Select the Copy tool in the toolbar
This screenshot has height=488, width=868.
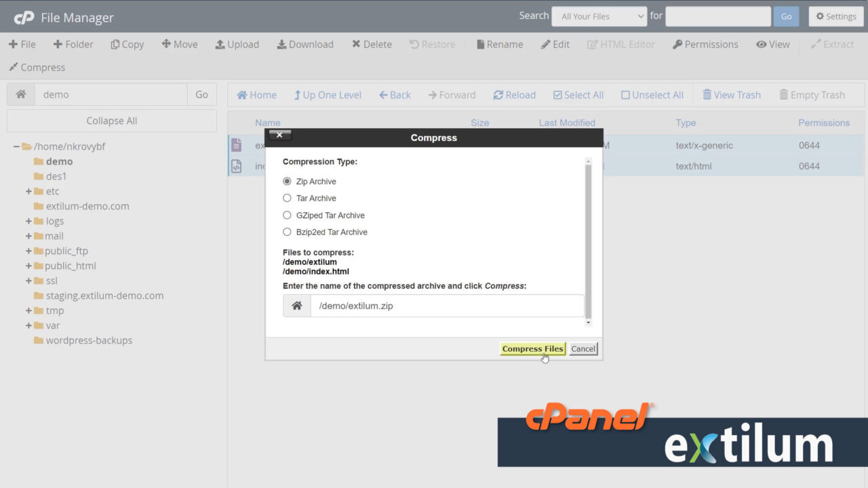pos(127,44)
